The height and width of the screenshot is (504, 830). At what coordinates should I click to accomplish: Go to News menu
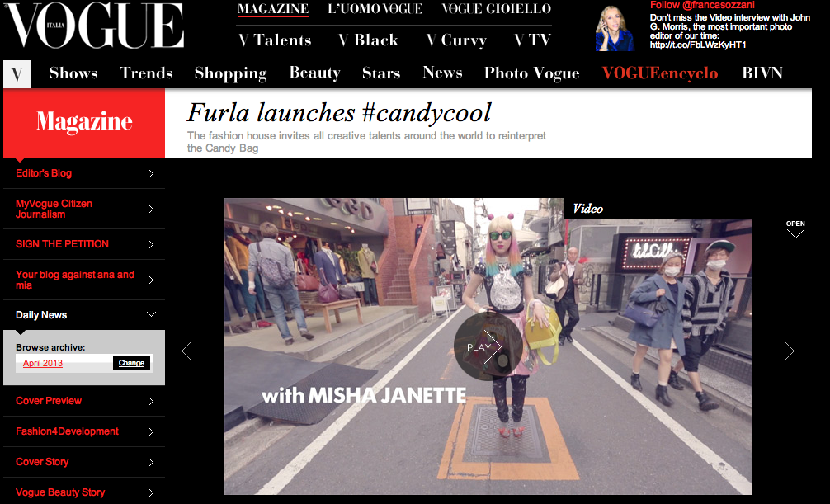click(442, 73)
